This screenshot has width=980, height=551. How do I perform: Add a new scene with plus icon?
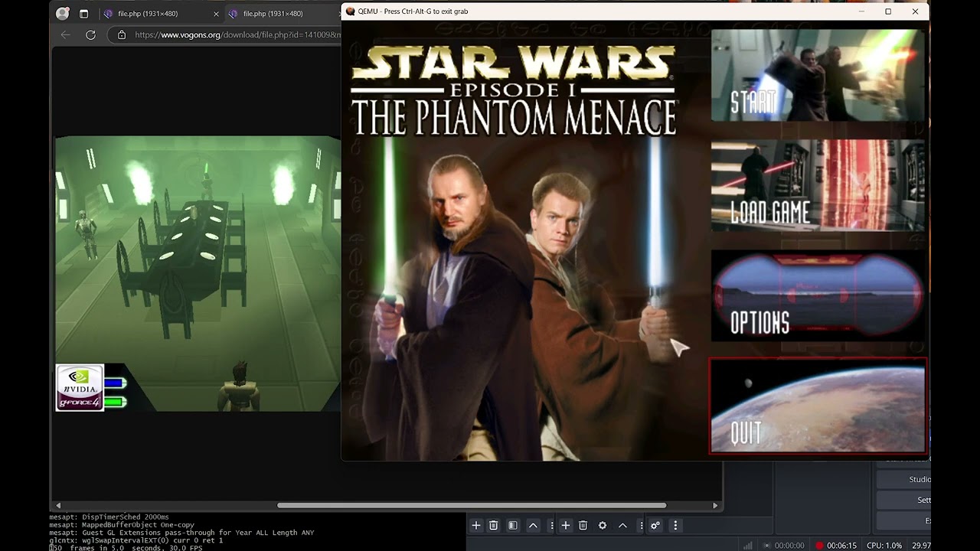click(475, 525)
